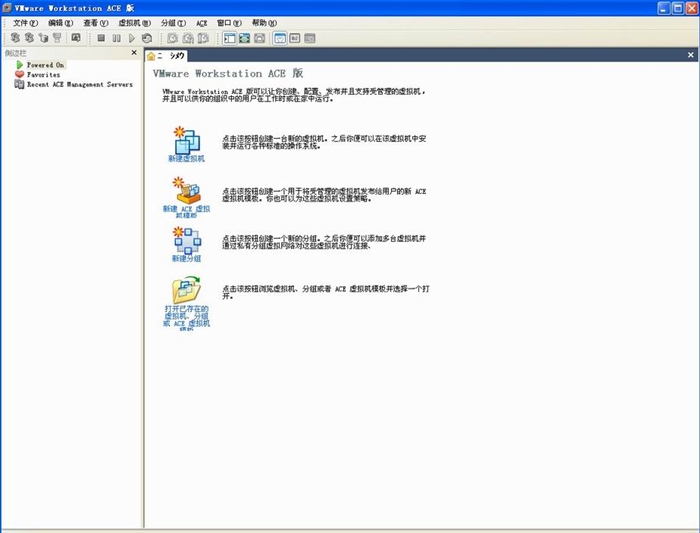Select Favorites in the sidebar

pos(43,75)
